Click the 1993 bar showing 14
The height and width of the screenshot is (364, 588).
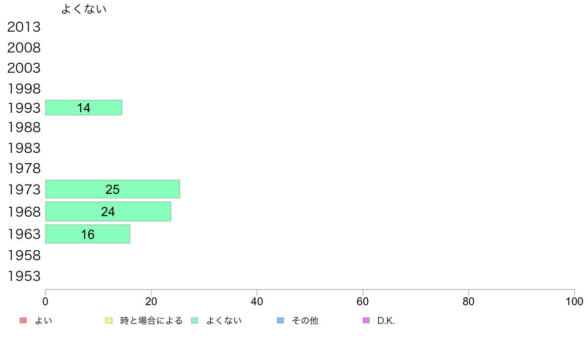84,107
